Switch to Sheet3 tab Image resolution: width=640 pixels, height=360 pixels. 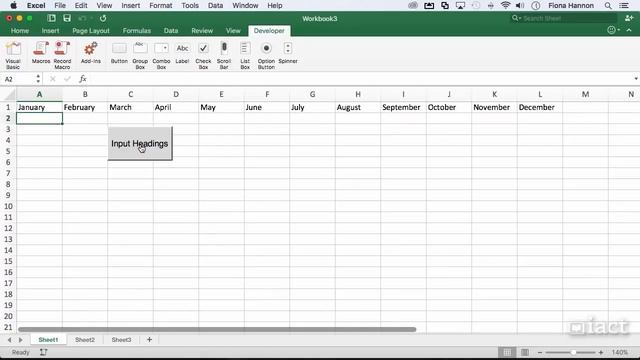[x=122, y=340]
